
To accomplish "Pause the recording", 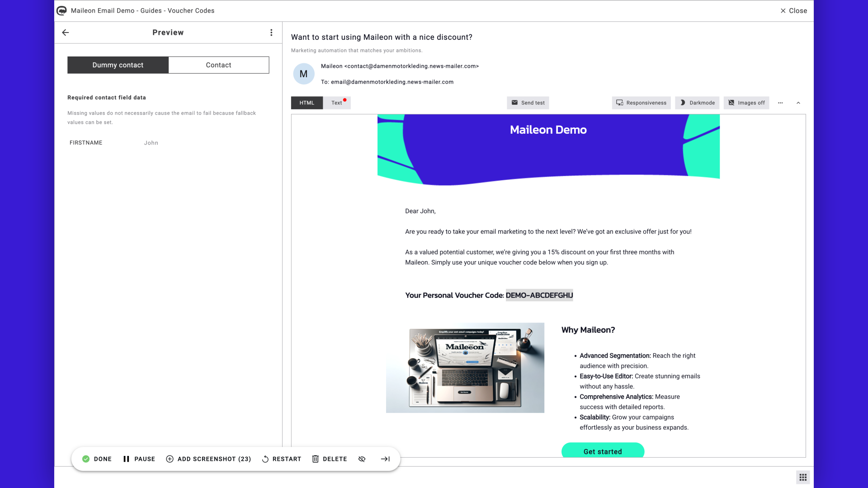I will tap(139, 459).
